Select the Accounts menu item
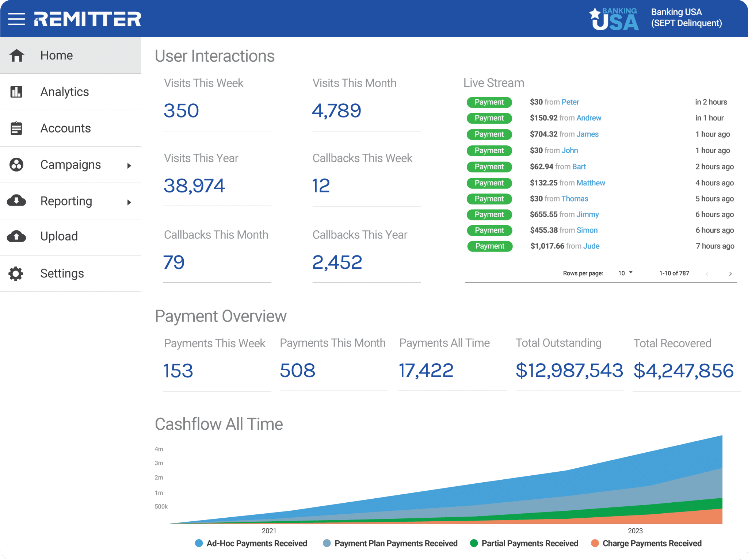The width and height of the screenshot is (748, 560). [65, 129]
